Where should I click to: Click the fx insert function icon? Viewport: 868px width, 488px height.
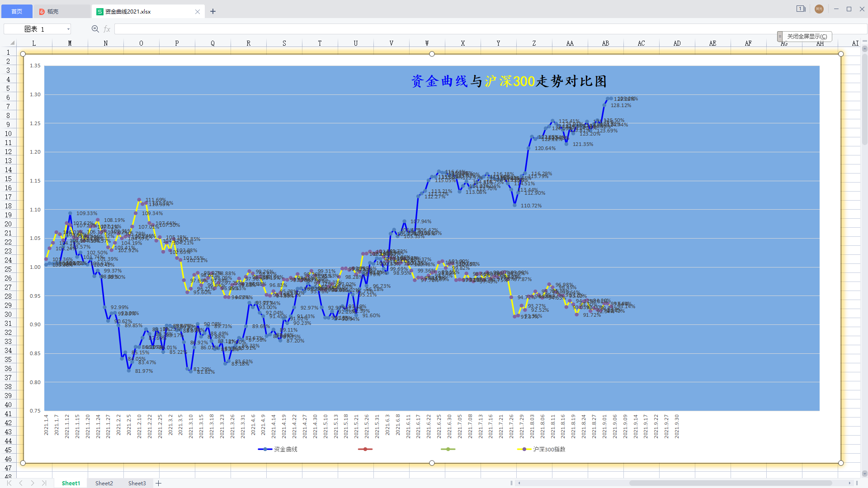point(107,29)
